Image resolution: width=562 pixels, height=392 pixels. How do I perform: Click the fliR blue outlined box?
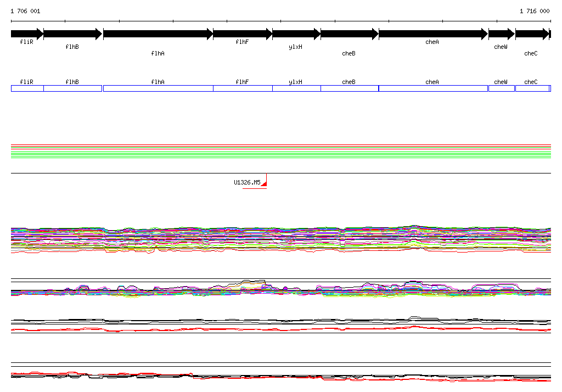point(27,88)
